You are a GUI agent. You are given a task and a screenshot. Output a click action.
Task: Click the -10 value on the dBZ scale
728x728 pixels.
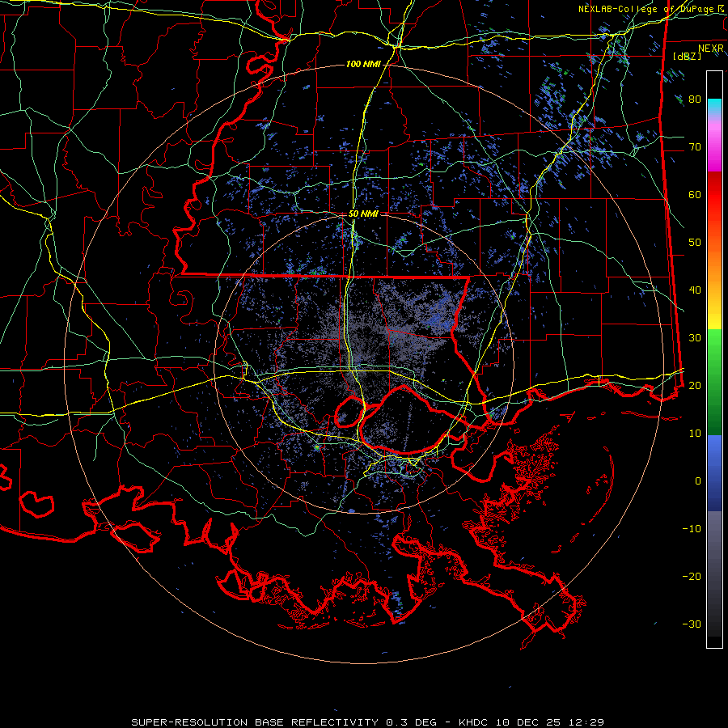click(x=692, y=529)
